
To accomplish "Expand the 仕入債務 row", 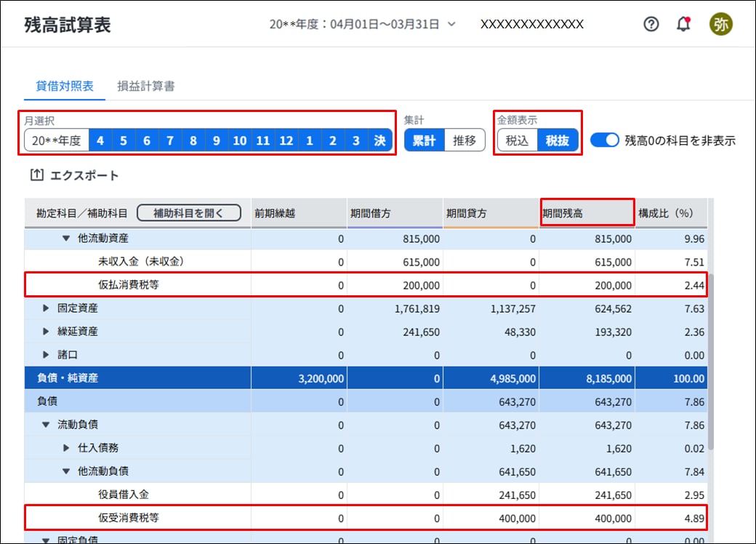I will tap(67, 448).
